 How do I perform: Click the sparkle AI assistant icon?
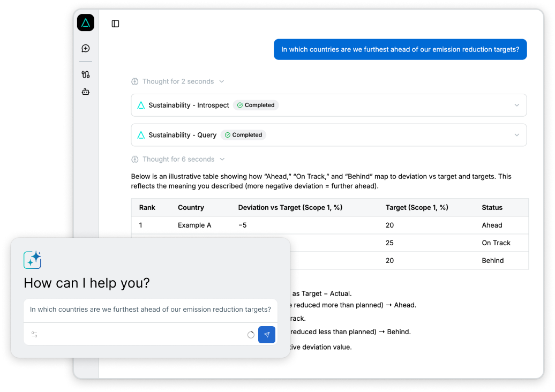click(x=33, y=260)
